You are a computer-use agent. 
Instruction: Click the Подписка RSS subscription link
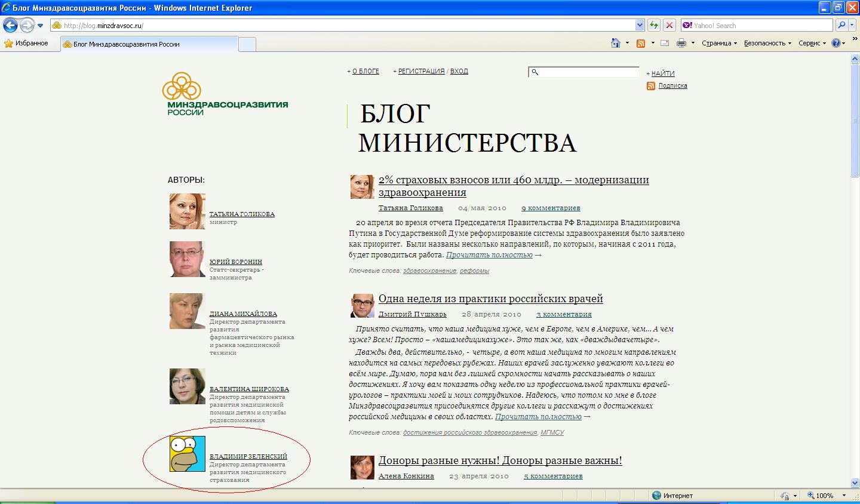(672, 86)
